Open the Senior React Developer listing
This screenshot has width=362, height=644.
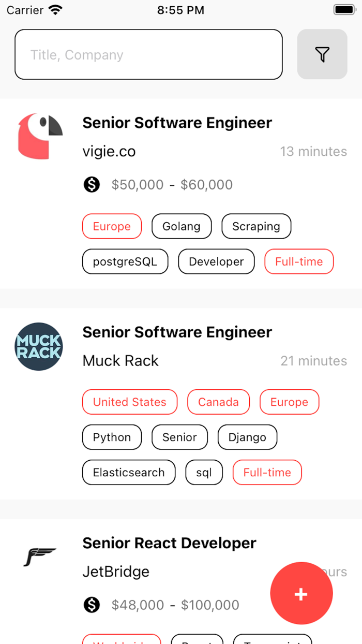[169, 543]
